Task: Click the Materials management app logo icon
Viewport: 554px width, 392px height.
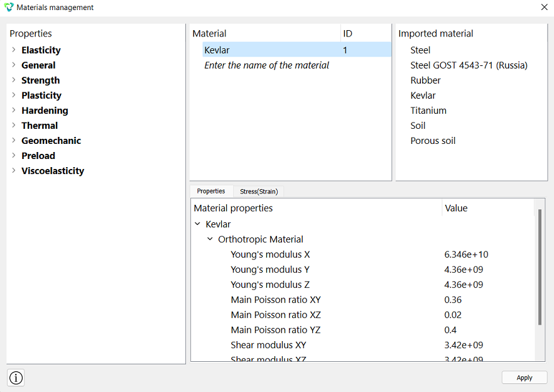Action: tap(9, 7)
